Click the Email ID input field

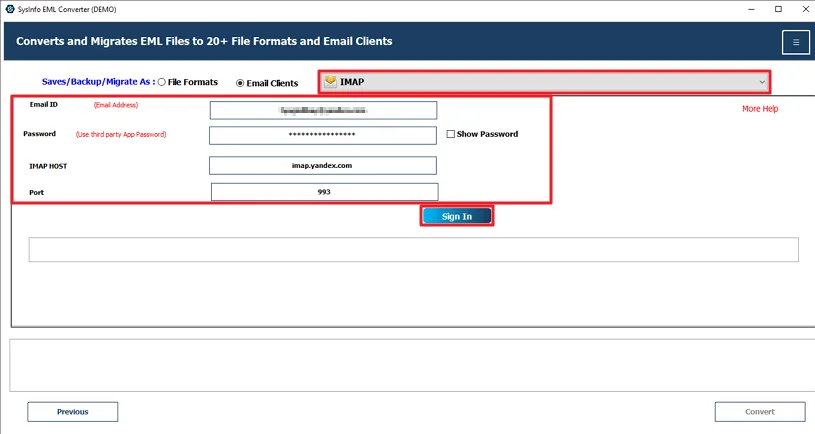pos(323,110)
